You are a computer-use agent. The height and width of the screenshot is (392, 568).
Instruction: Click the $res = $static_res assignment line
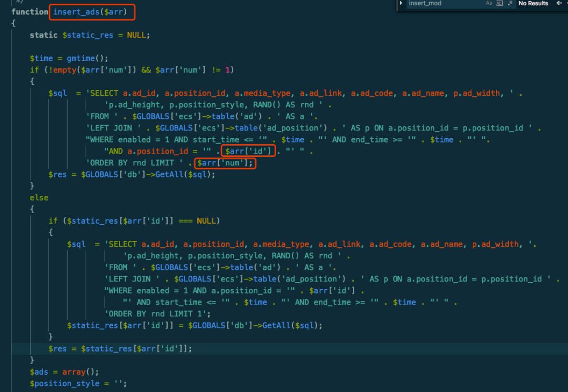point(120,349)
